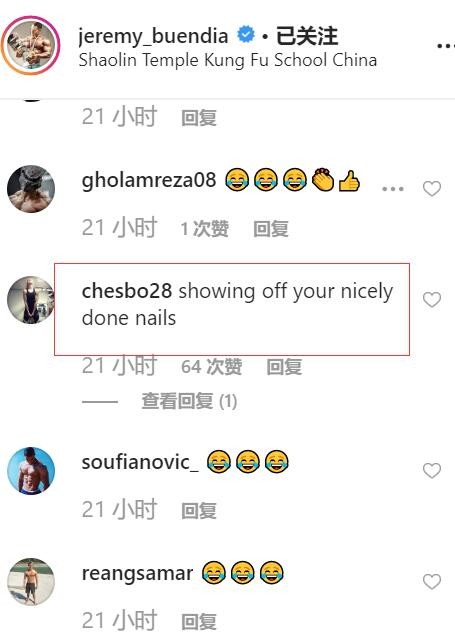View the 1次赞 like on gholamreza08's comment
Viewport: 455px width, 639px height.
click(x=205, y=229)
